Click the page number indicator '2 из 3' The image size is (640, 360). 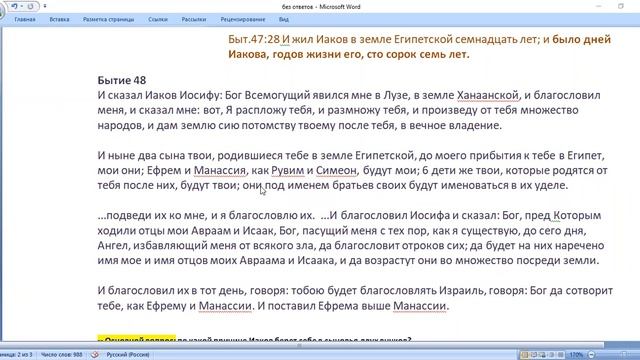click(16, 355)
